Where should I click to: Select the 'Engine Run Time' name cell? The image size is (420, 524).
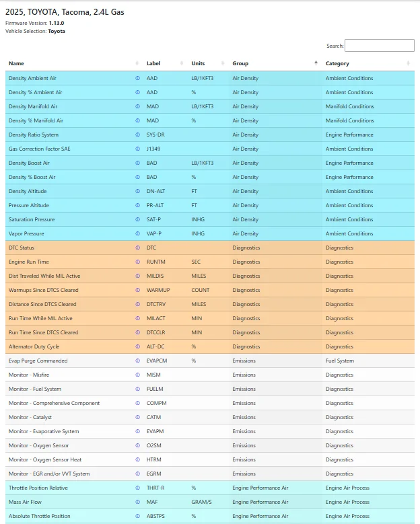coord(74,262)
